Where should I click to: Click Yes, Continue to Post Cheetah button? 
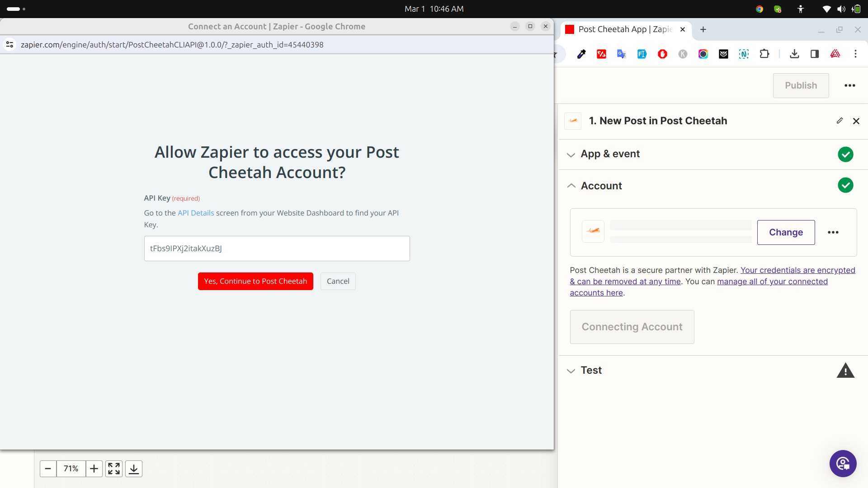pos(255,281)
